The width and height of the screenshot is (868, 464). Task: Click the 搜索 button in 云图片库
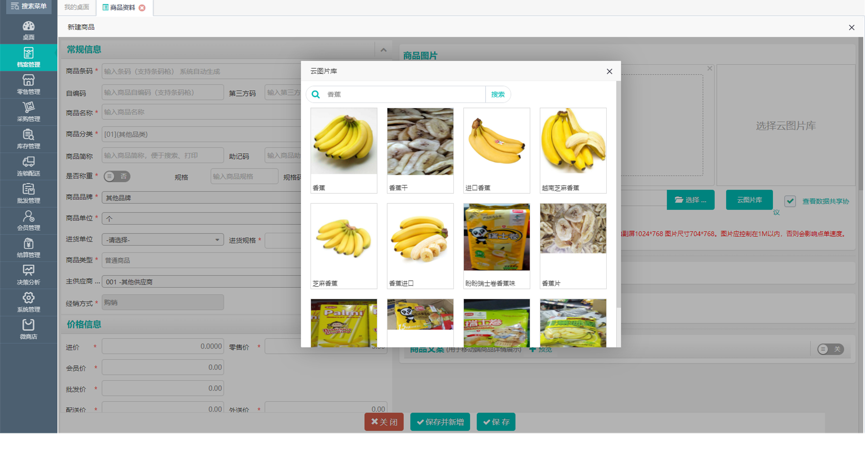pyautogui.click(x=498, y=94)
